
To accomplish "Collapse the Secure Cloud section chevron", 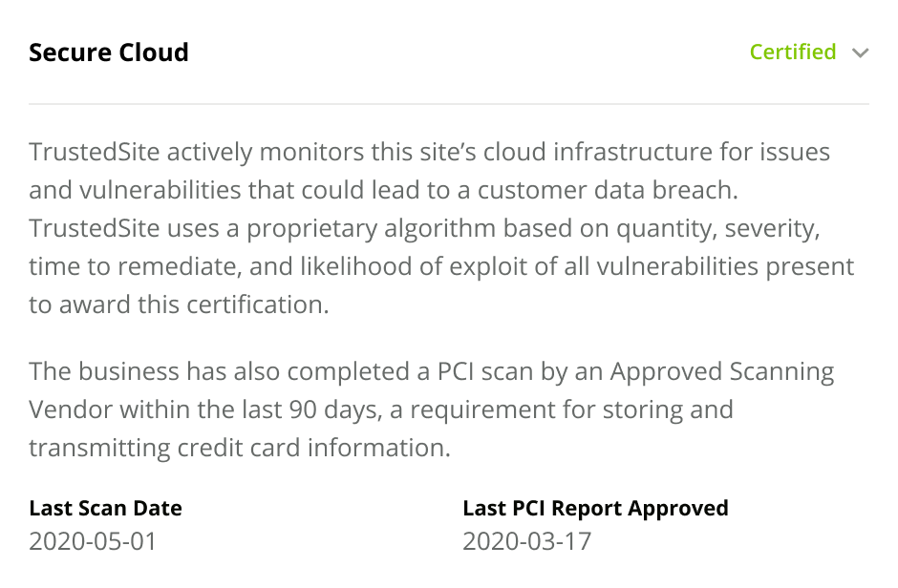I will (x=860, y=53).
